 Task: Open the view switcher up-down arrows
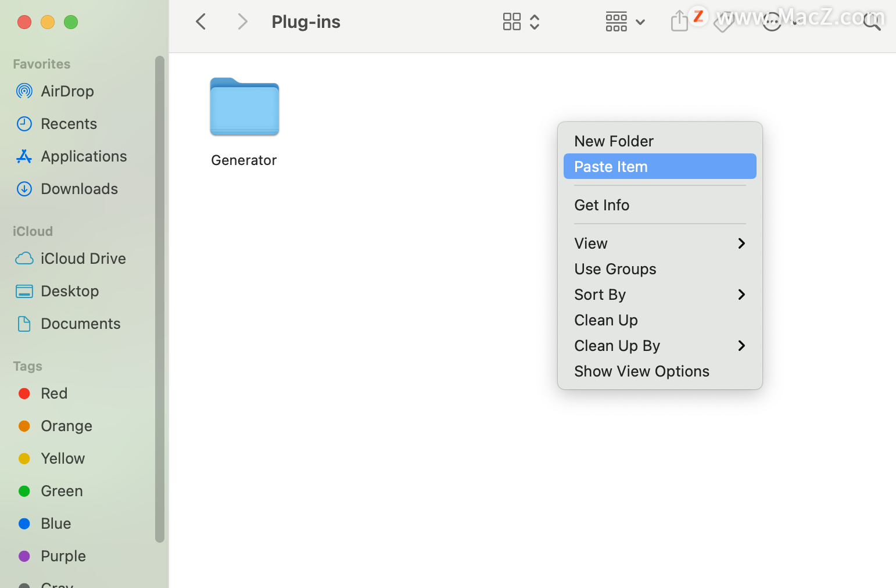[x=535, y=22]
